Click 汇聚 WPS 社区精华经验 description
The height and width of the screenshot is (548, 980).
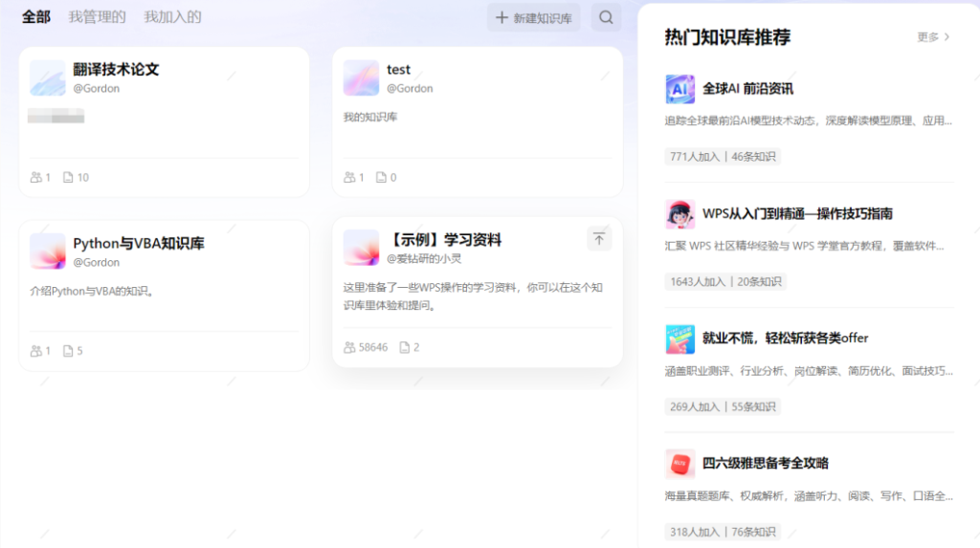804,246
